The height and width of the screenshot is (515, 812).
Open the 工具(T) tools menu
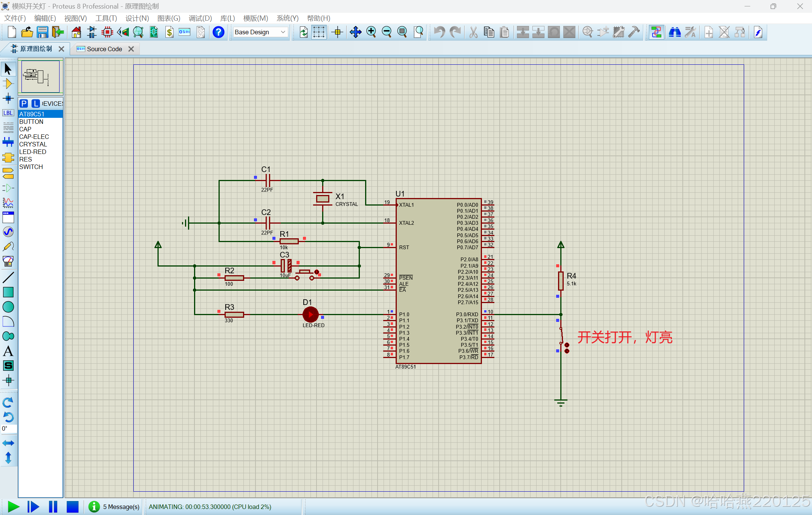(x=106, y=18)
